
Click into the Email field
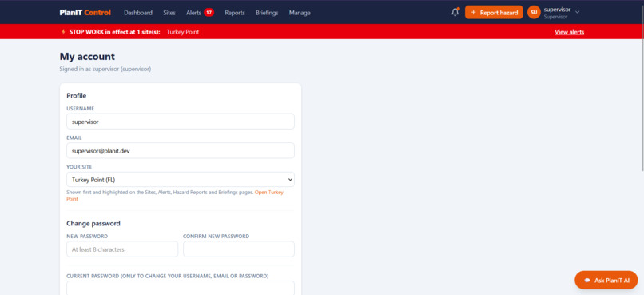coord(181,151)
